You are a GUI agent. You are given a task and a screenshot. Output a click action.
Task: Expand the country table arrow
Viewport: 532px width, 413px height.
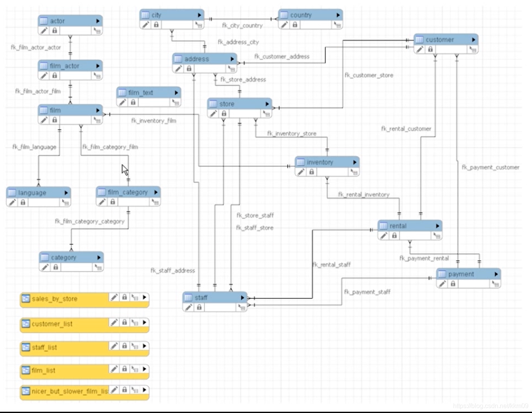pos(338,15)
